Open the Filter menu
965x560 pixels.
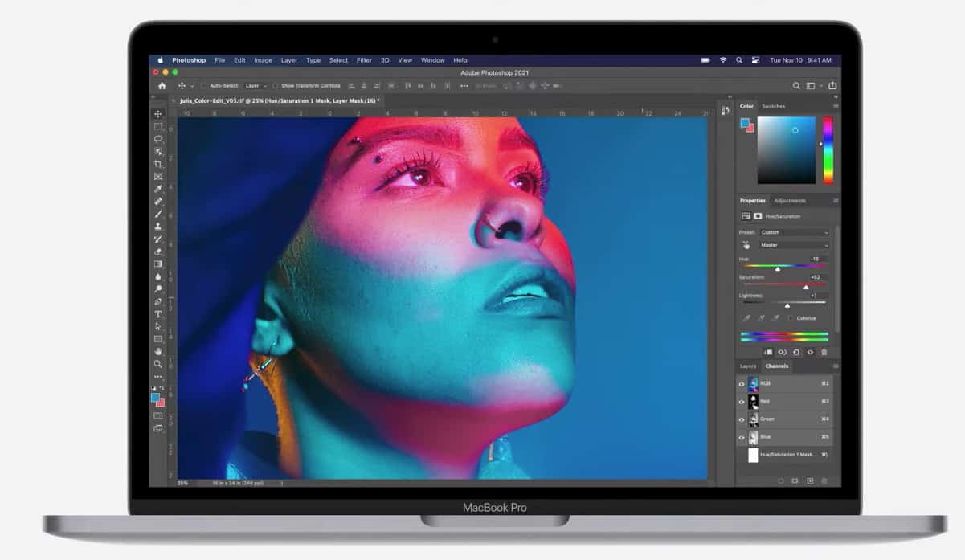click(x=364, y=60)
